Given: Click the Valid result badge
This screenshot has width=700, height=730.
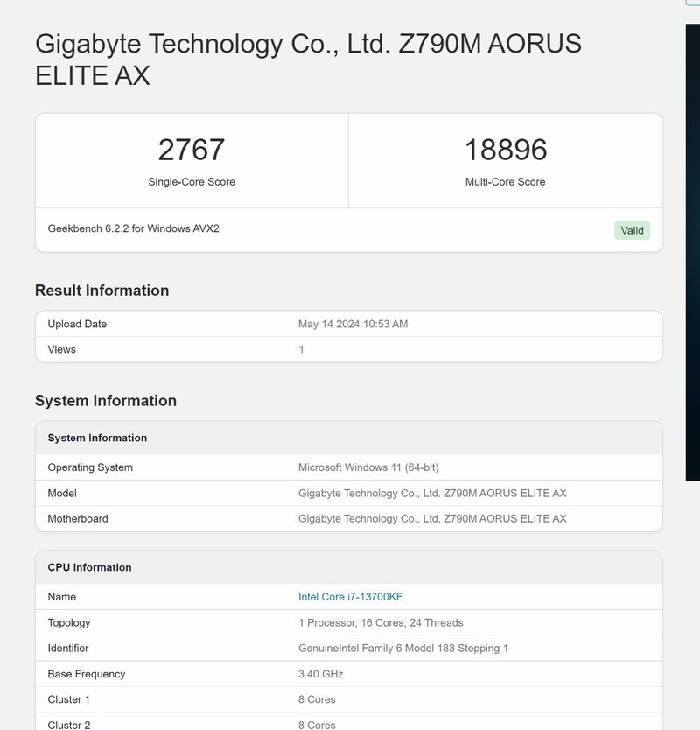Looking at the screenshot, I should [631, 230].
